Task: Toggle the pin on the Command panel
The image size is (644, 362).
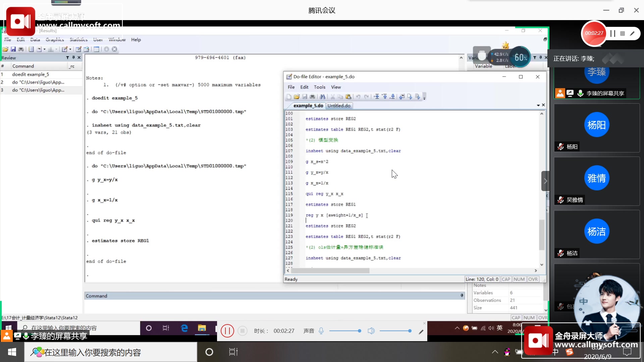Action: [462, 296]
